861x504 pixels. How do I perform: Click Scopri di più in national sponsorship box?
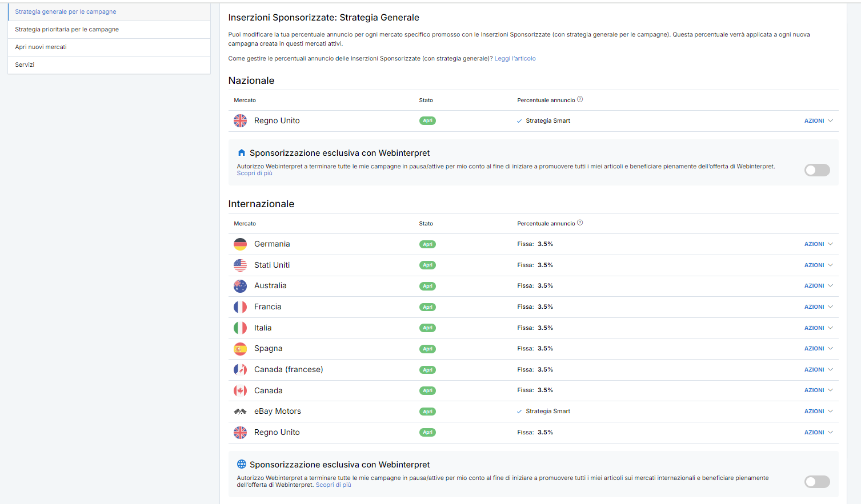tap(254, 174)
